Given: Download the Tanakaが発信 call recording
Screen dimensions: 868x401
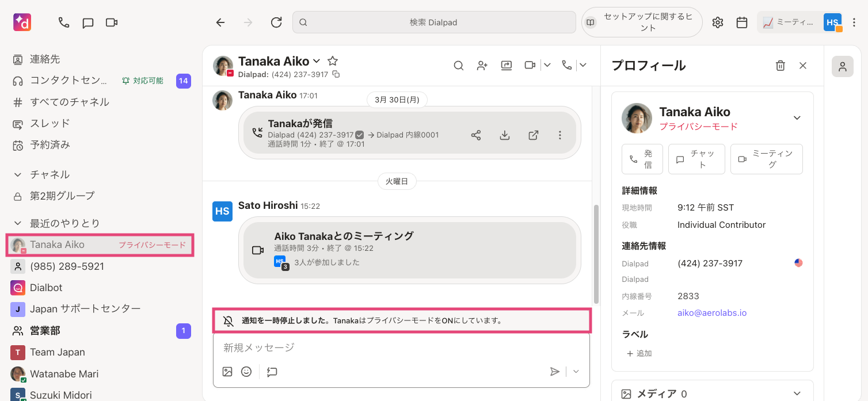Looking at the screenshot, I should [x=505, y=135].
